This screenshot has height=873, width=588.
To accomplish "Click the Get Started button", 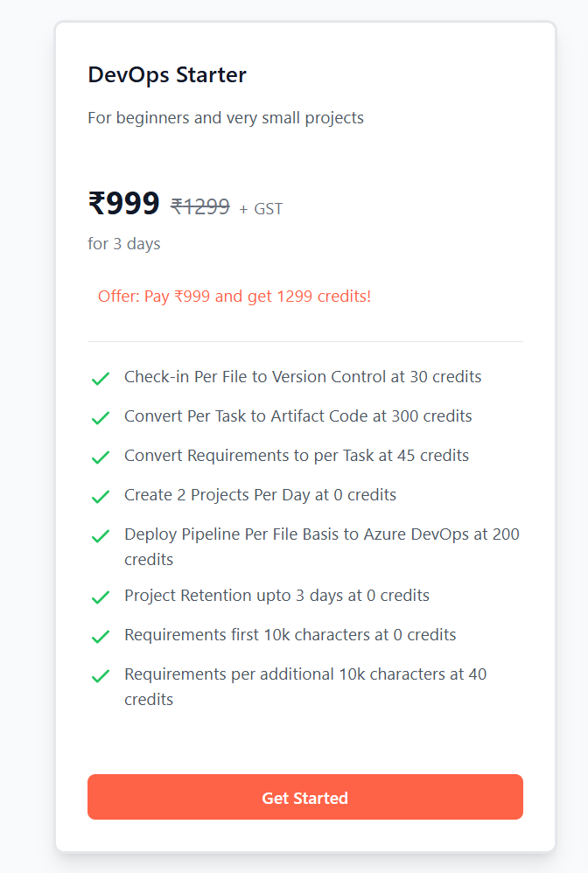I will click(x=305, y=797).
